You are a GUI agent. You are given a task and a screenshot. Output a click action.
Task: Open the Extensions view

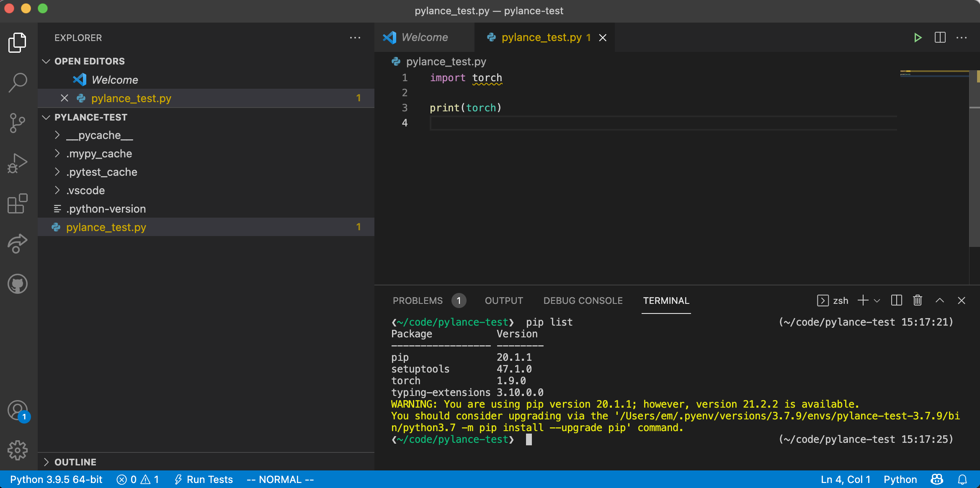coord(18,203)
